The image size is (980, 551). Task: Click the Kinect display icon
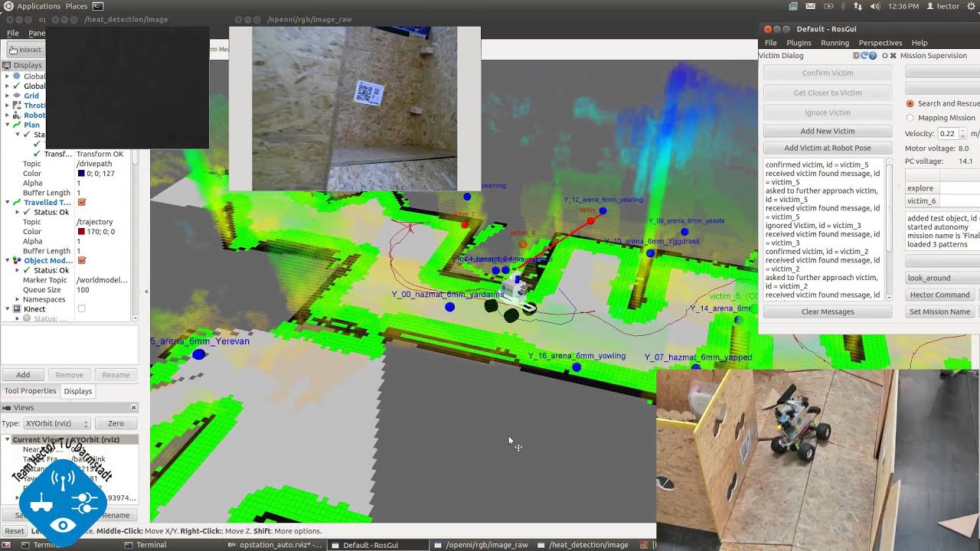coord(17,308)
